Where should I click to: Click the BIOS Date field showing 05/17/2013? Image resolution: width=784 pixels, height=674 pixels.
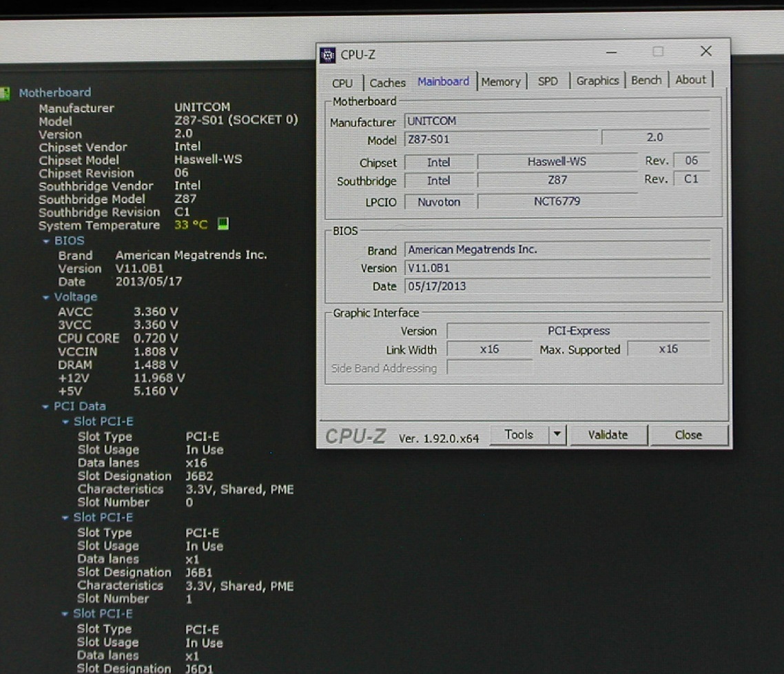click(557, 286)
